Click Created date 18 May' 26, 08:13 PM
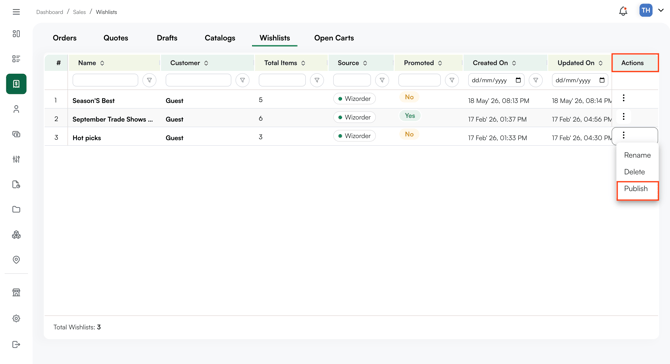Viewport: 670px width, 364px height. [x=499, y=101]
